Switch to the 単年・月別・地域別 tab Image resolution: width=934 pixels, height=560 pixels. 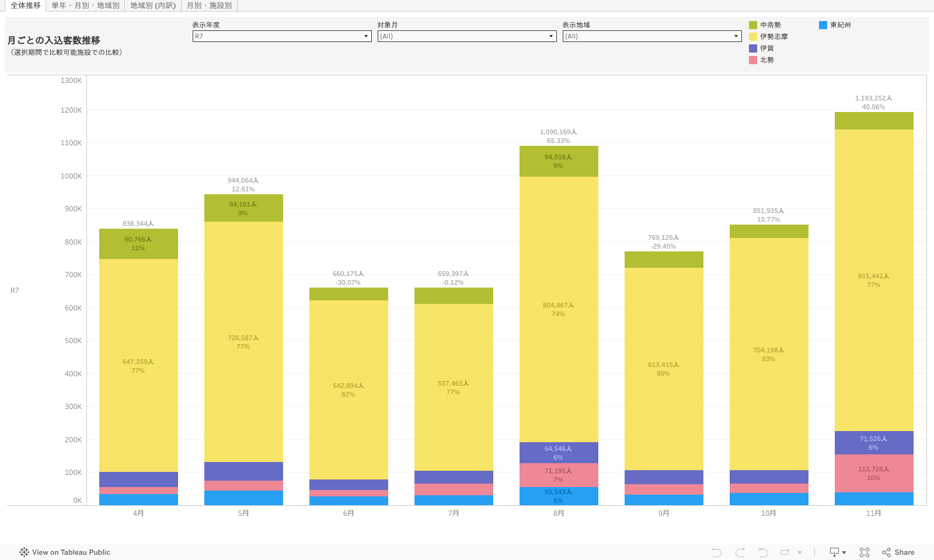(x=85, y=5)
